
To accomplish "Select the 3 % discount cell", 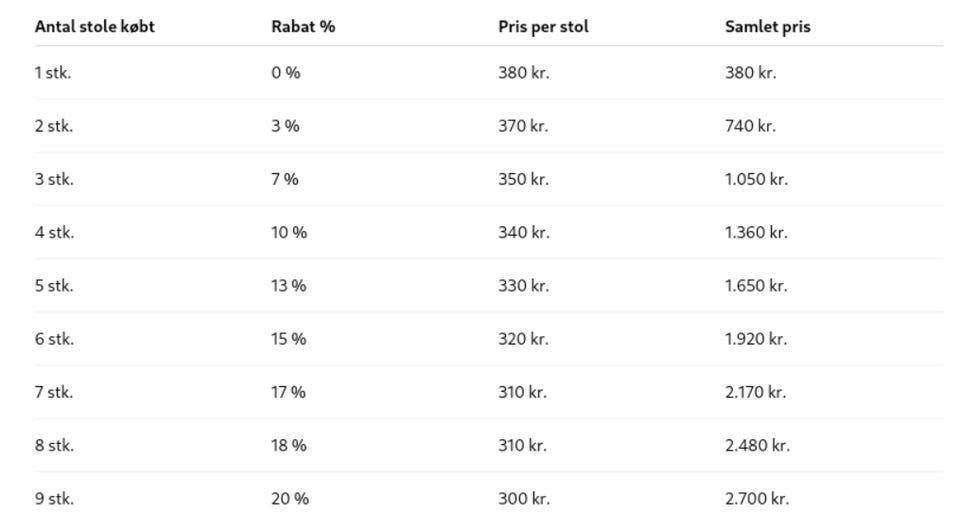I will point(285,126).
